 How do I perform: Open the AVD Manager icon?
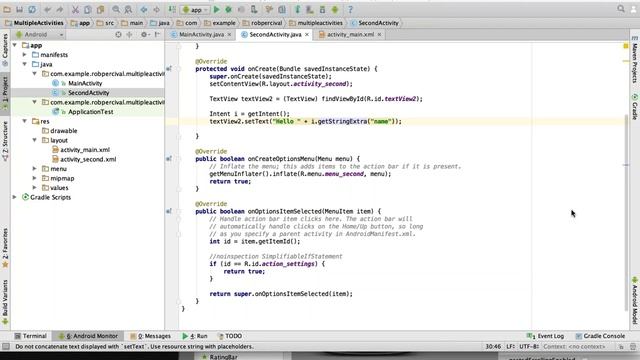point(310,9)
